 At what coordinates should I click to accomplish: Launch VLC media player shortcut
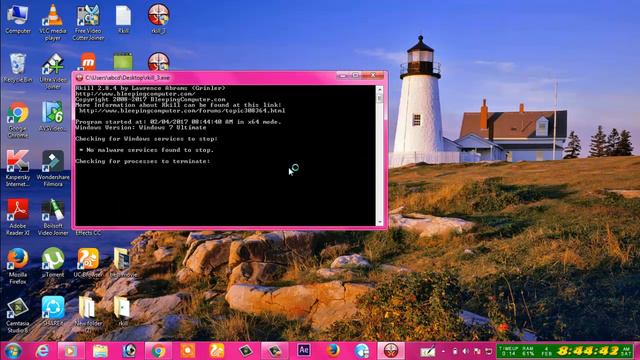point(53,22)
